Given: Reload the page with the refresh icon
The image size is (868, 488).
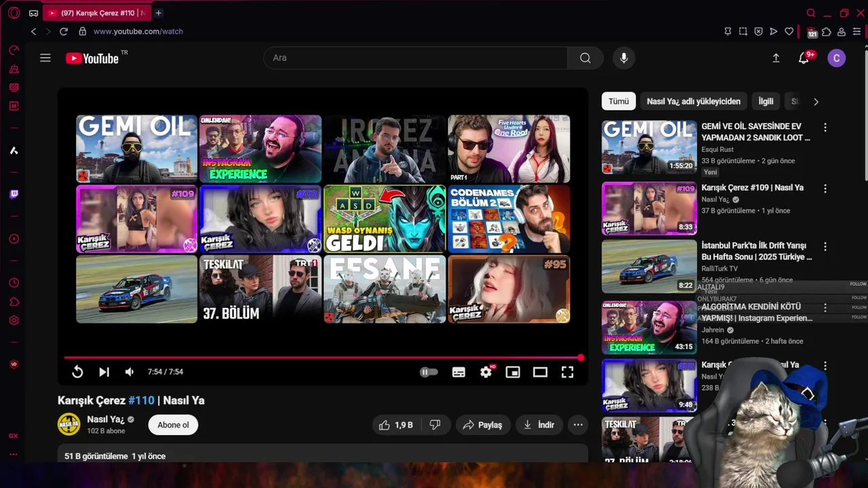Looking at the screenshot, I should click(x=64, y=31).
